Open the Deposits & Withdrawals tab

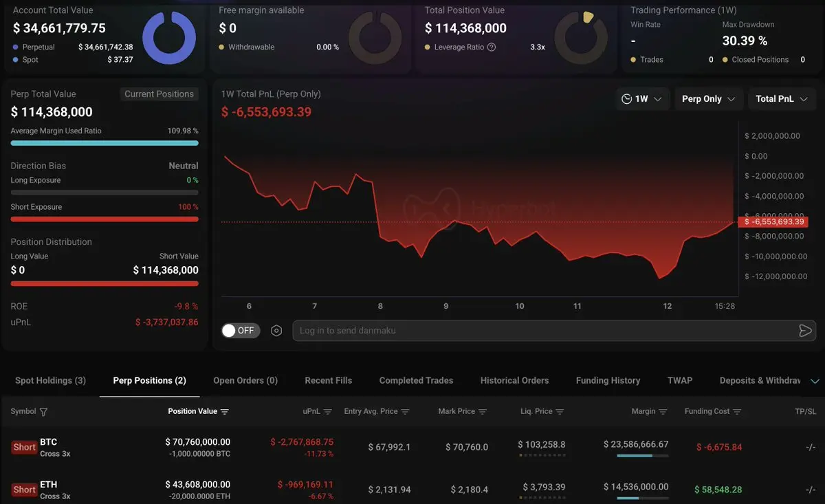tap(760, 380)
